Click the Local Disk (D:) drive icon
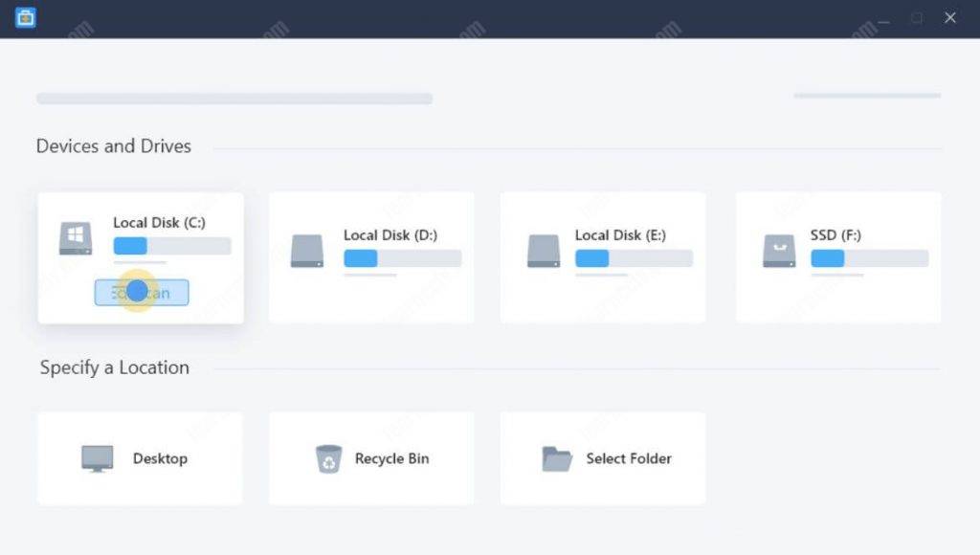This screenshot has width=980, height=555. [x=306, y=248]
